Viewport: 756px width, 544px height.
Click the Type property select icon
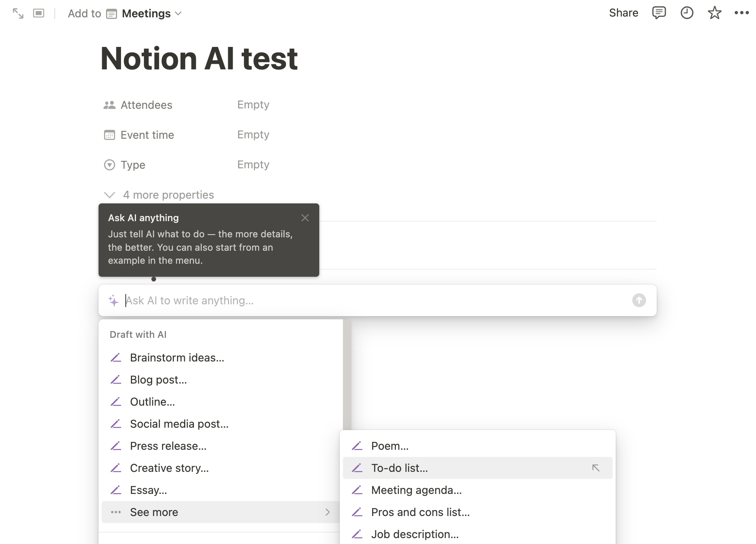coord(109,165)
